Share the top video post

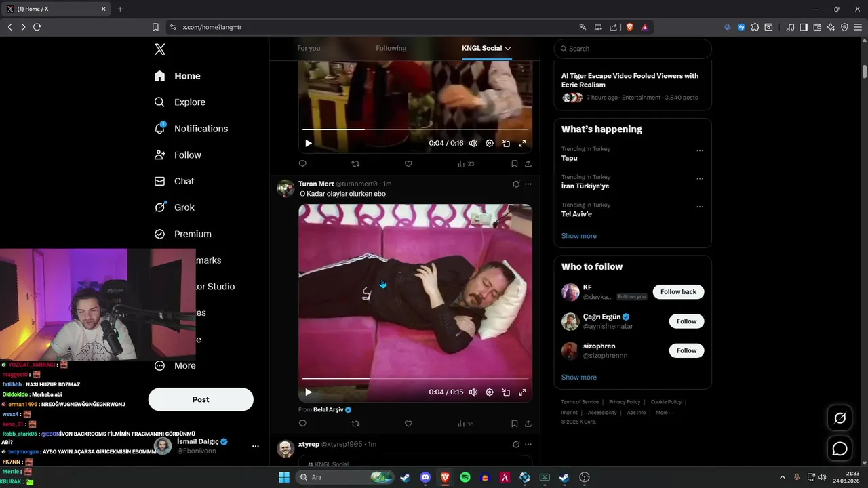point(528,163)
